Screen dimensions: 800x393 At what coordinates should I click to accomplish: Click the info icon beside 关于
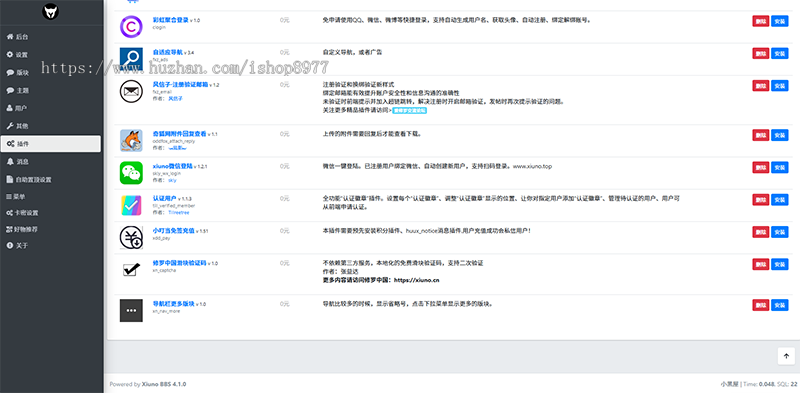point(10,245)
